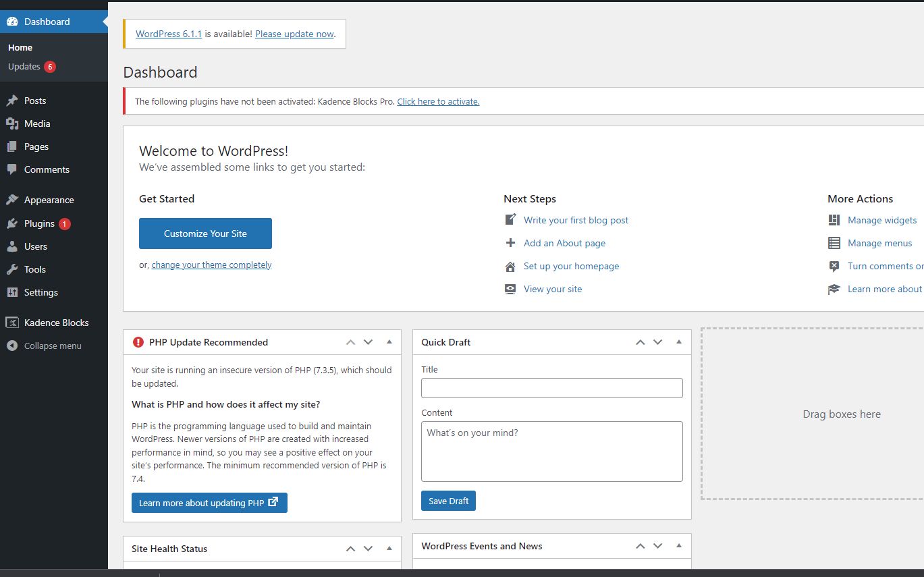Select Home under the Dashboard menu

click(20, 47)
